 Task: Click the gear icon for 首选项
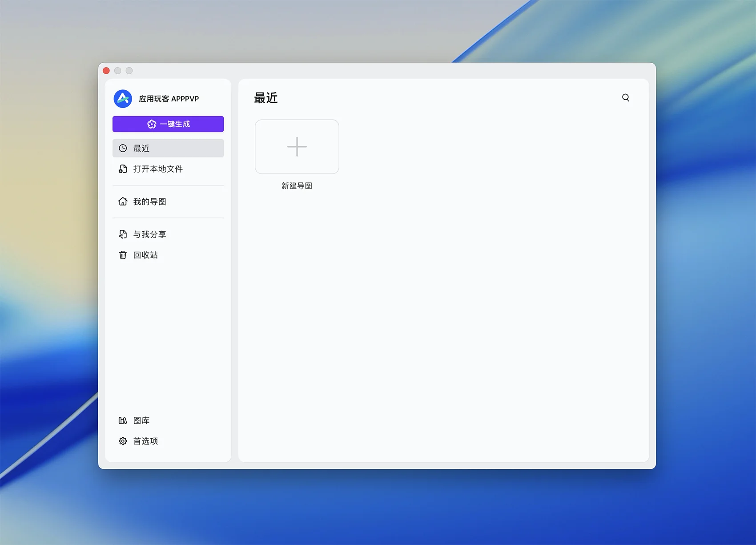point(123,441)
